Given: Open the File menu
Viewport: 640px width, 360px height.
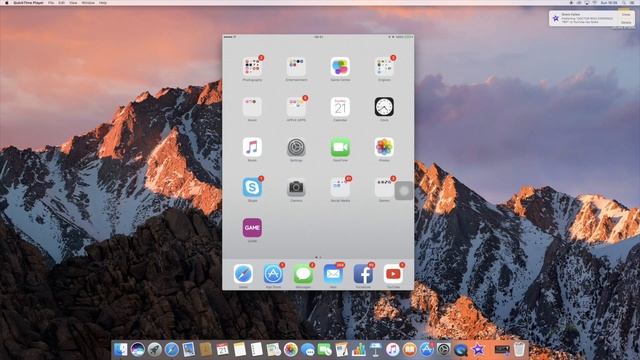Looking at the screenshot, I should (51, 2).
